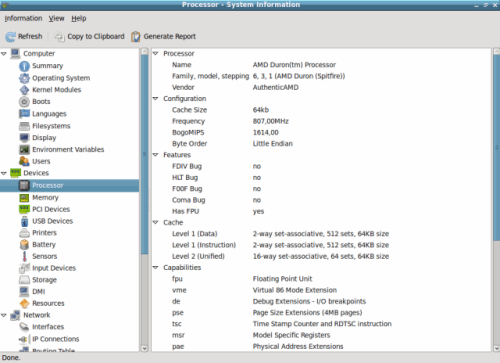The height and width of the screenshot is (363, 500).
Task: Select the Frequency 807,00MHz row
Action: tap(321, 121)
